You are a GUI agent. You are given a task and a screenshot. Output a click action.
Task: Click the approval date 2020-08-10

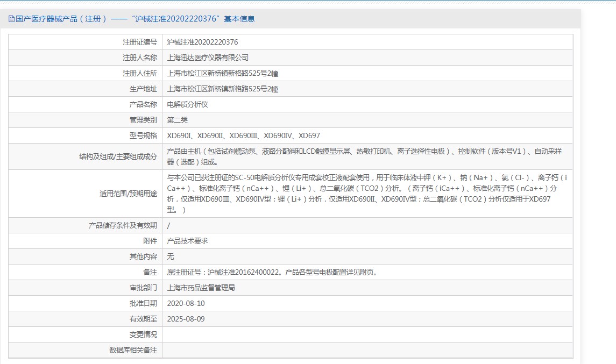[186, 304]
